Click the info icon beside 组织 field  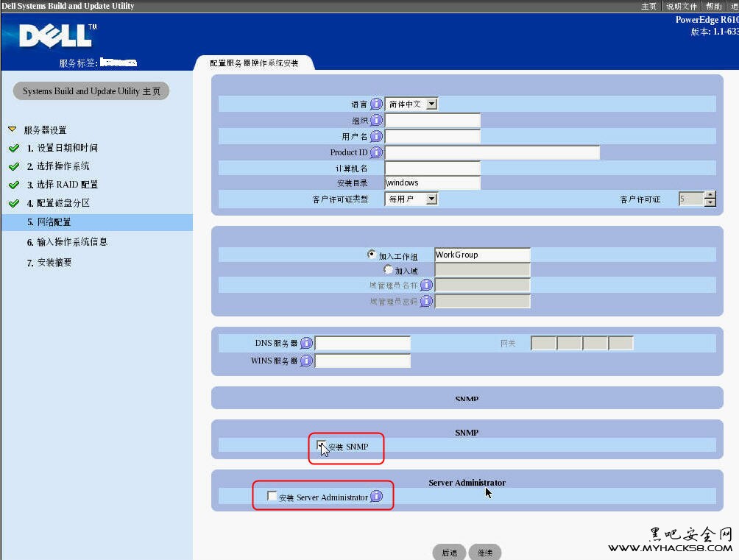[x=376, y=120]
